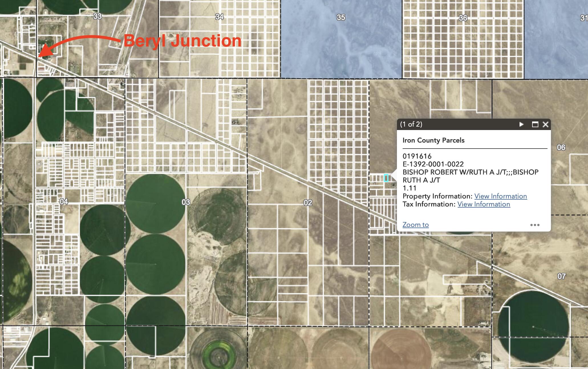Click section label 36 on map
The width and height of the screenshot is (588, 369).
[463, 18]
